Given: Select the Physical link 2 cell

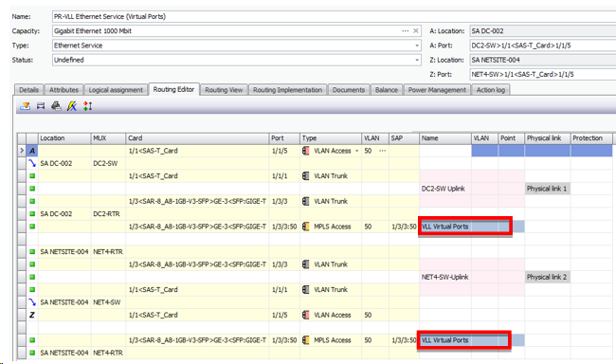Looking at the screenshot, I should (x=547, y=277).
